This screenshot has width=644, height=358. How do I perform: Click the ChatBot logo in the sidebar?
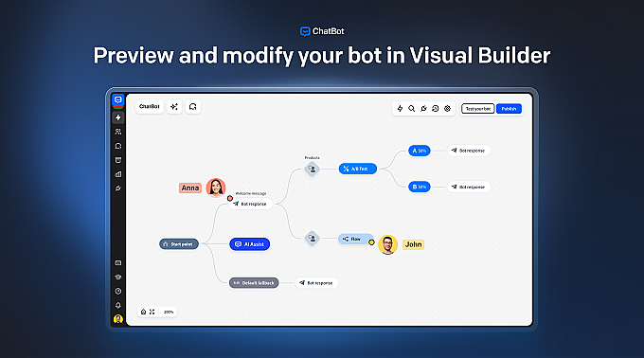click(x=117, y=100)
